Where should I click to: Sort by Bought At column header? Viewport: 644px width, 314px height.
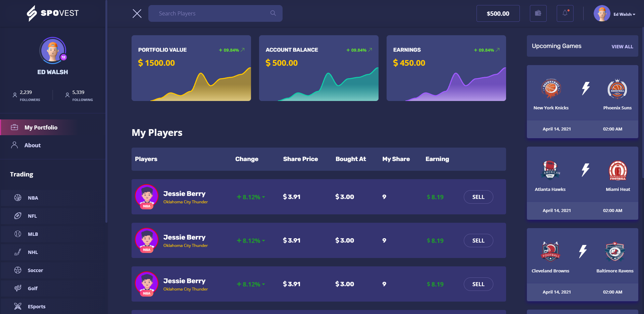(x=351, y=159)
